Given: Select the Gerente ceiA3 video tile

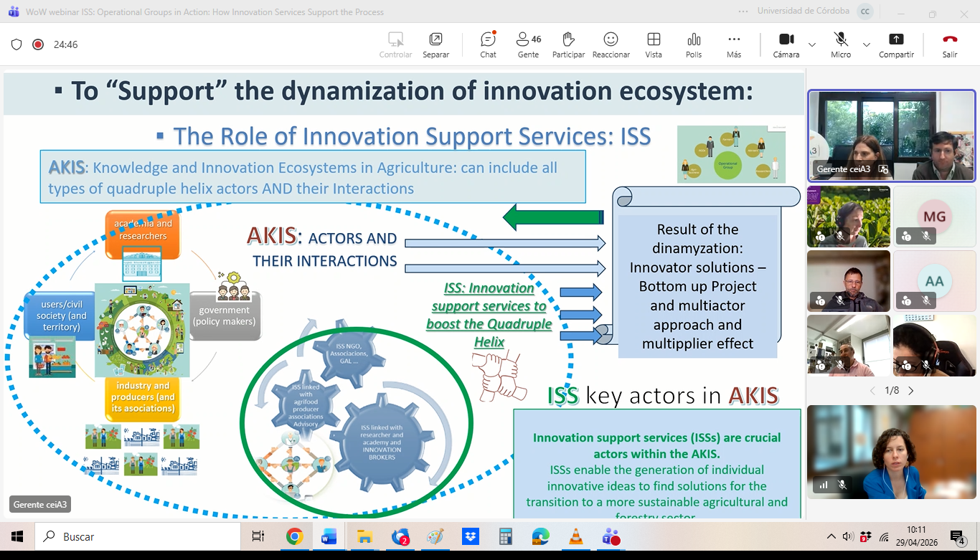Looking at the screenshot, I should [892, 136].
